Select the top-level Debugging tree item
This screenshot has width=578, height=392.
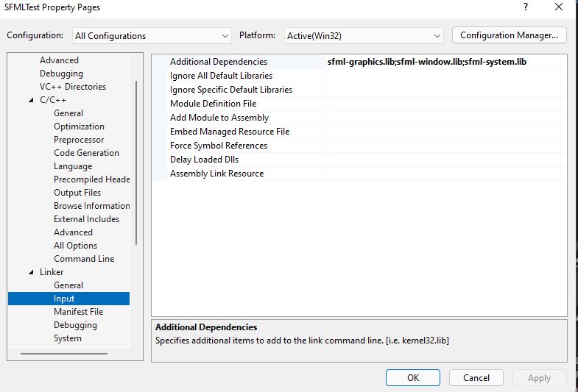pos(61,74)
